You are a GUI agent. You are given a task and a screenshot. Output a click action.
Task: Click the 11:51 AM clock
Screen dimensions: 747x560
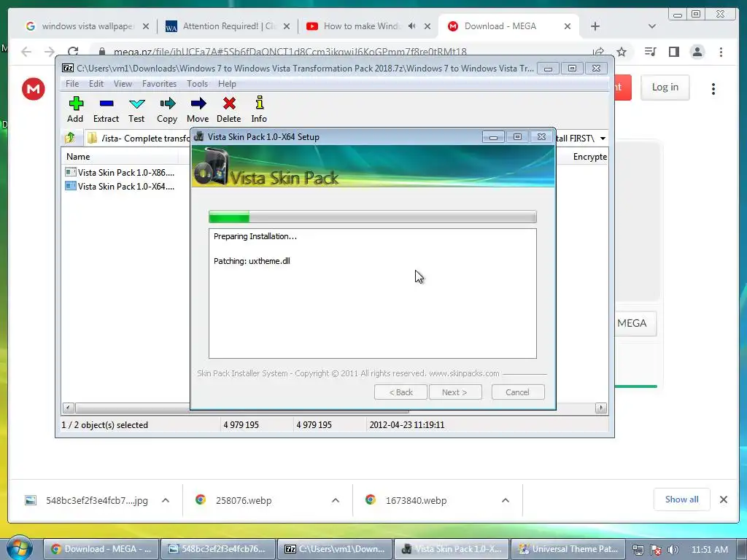[710, 550]
